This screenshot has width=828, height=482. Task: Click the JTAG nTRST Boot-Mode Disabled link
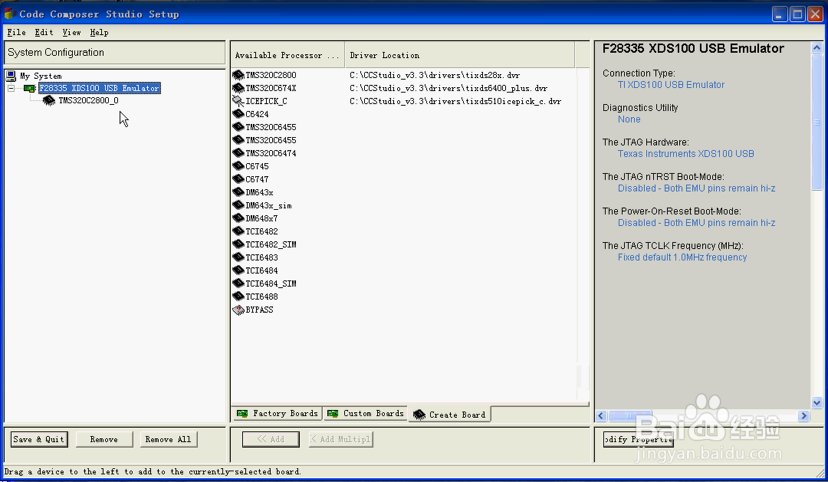click(697, 188)
